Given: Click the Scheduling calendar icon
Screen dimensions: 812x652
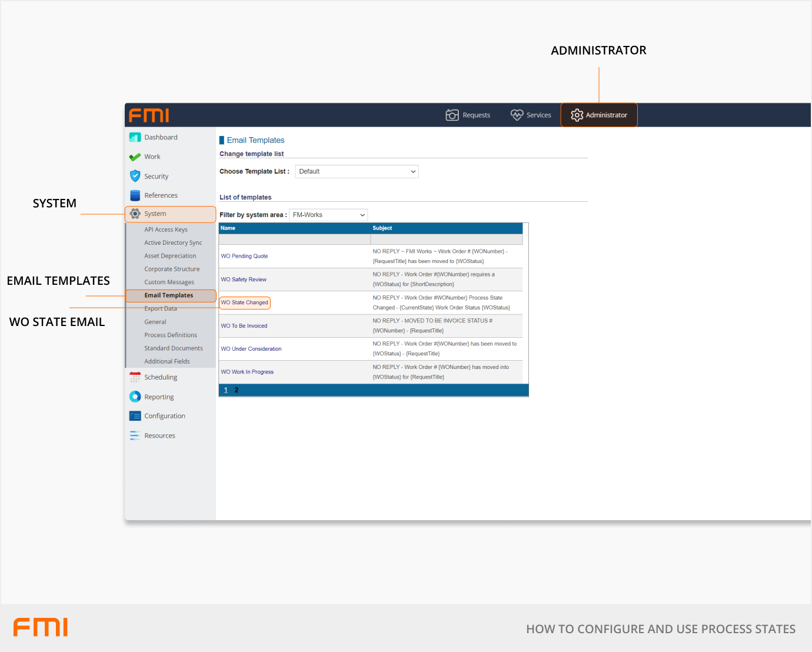Looking at the screenshot, I should point(135,377).
